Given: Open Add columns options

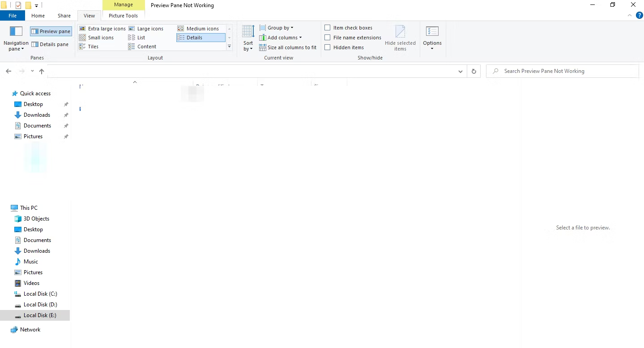Looking at the screenshot, I should tap(281, 38).
